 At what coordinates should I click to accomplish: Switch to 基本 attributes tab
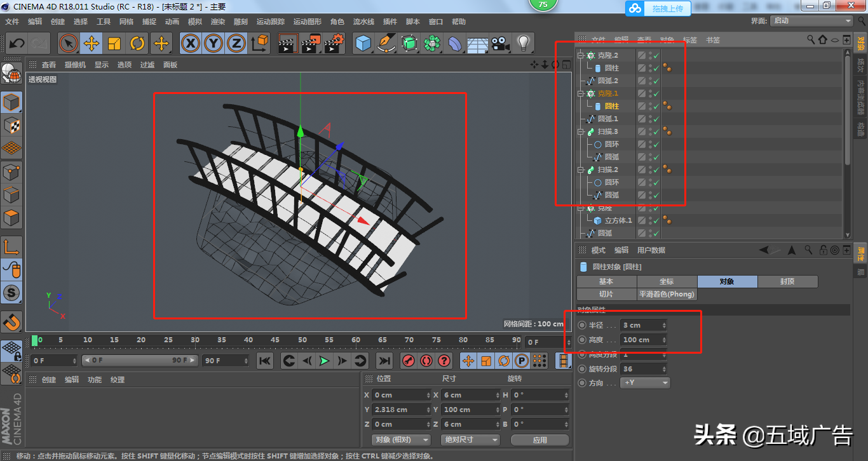tap(606, 281)
